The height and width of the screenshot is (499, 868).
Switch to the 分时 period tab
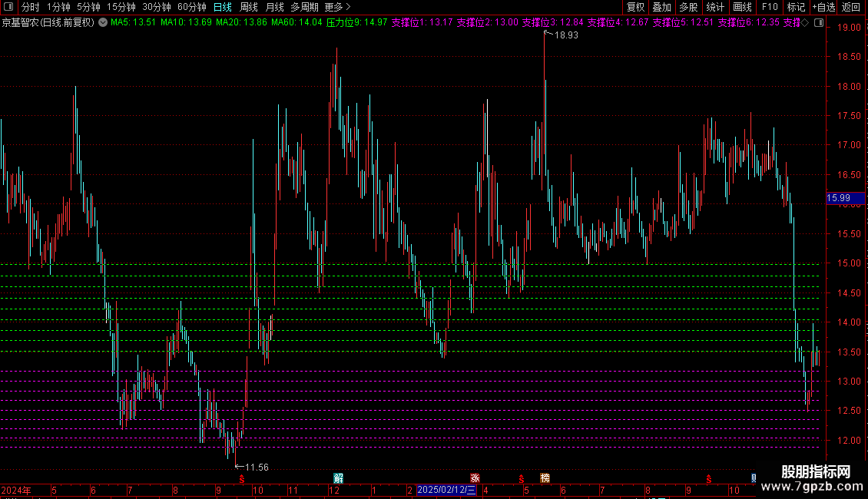(x=31, y=7)
